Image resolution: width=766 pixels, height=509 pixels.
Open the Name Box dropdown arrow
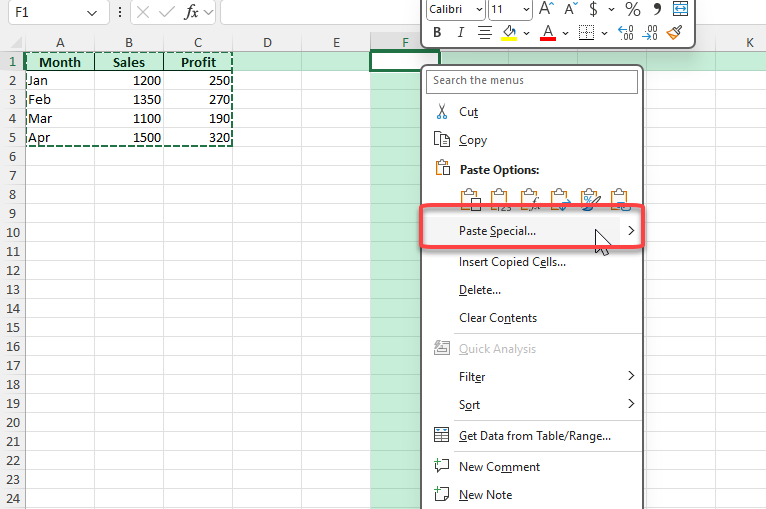pyautogui.click(x=92, y=13)
